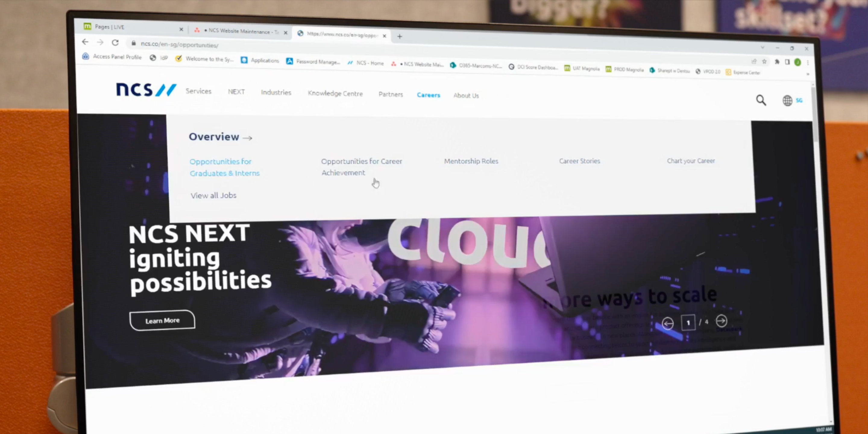Viewport: 868px width, 434px height.
Task: Open the green Chrome profile avatar
Action: [x=797, y=62]
